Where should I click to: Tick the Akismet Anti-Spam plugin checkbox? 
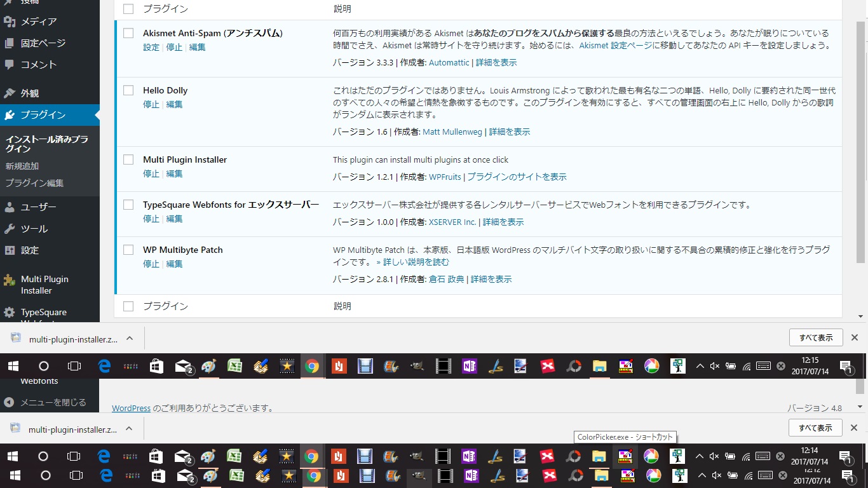tap(128, 33)
